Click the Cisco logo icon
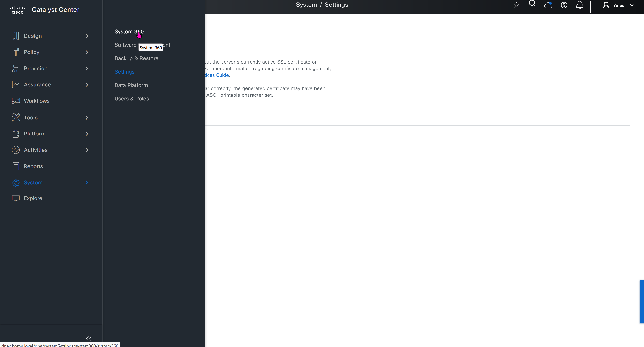The width and height of the screenshot is (644, 347). point(17,10)
